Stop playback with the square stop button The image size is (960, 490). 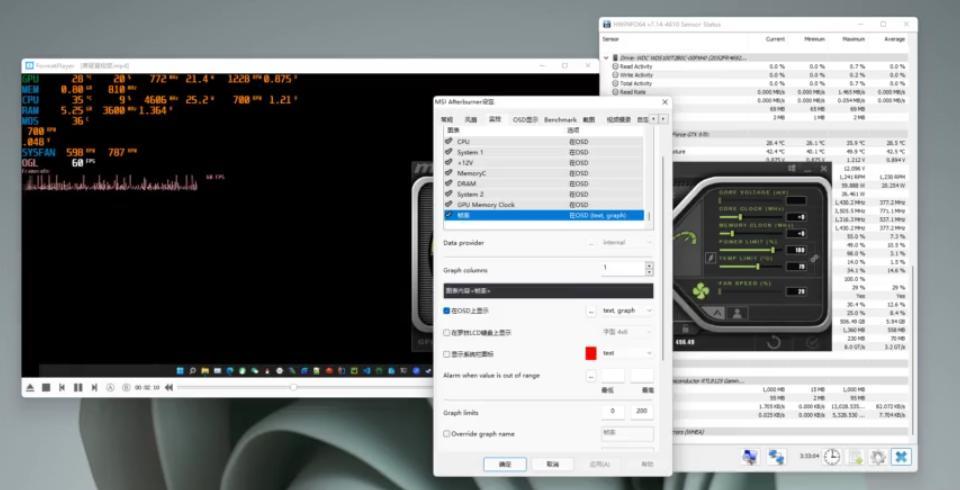[x=46, y=387]
